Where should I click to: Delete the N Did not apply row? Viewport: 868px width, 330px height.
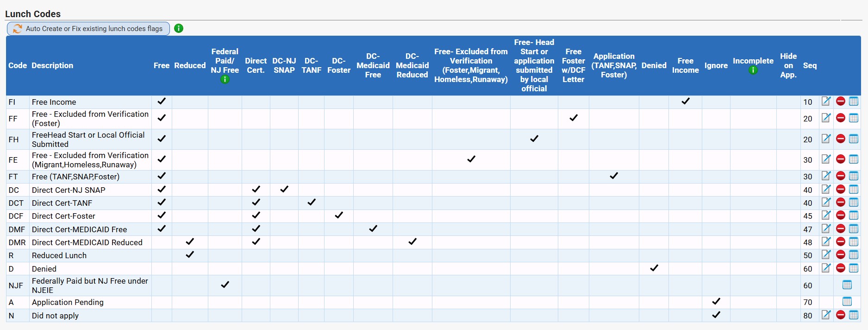pyautogui.click(x=841, y=315)
